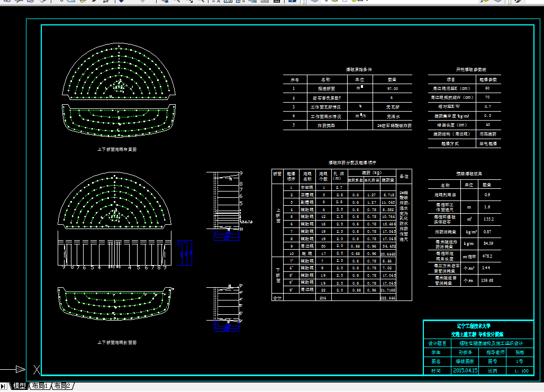Switch to the 模型 model tab
The height and width of the screenshot is (392, 544).
click(x=20, y=386)
